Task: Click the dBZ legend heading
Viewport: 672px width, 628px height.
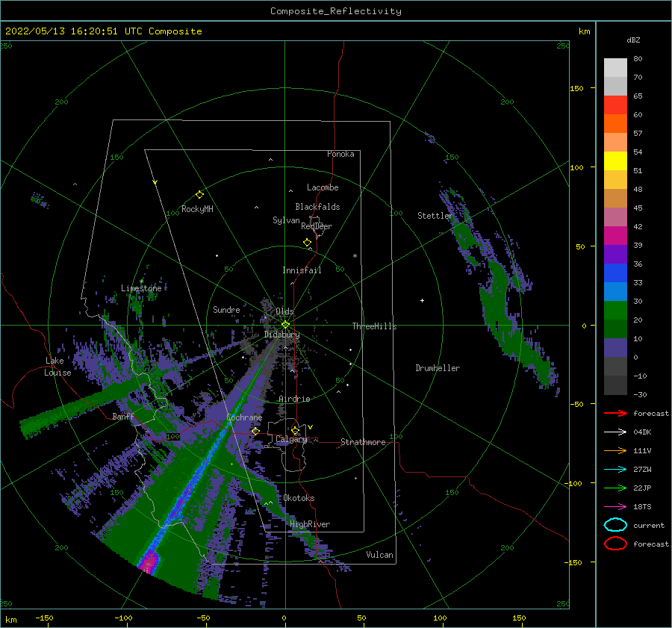Action: point(633,40)
